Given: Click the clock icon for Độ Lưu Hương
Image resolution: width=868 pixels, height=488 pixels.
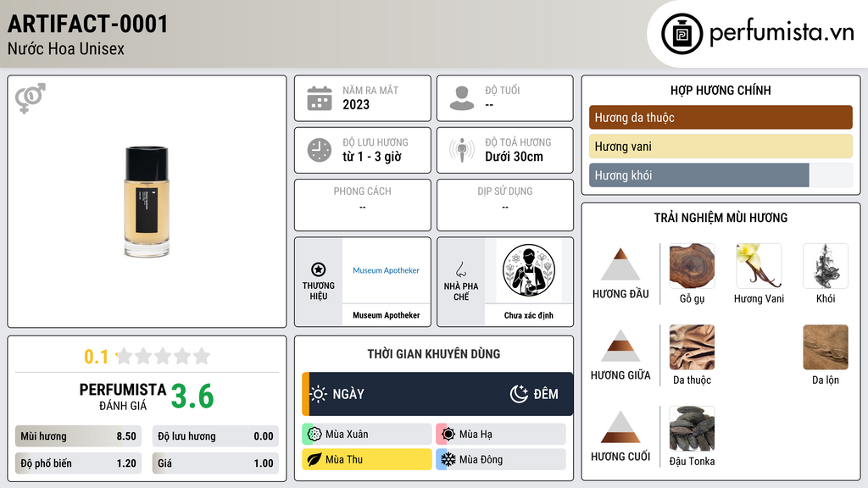Looking at the screenshot, I should click(320, 150).
